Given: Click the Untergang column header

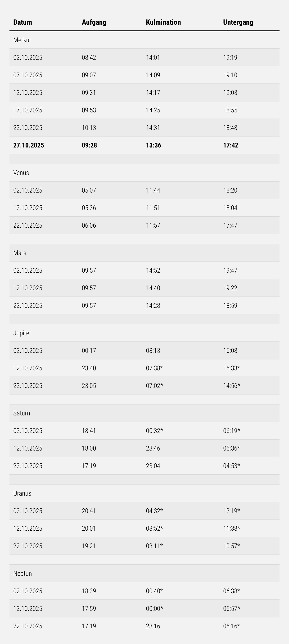Looking at the screenshot, I should point(238,22).
